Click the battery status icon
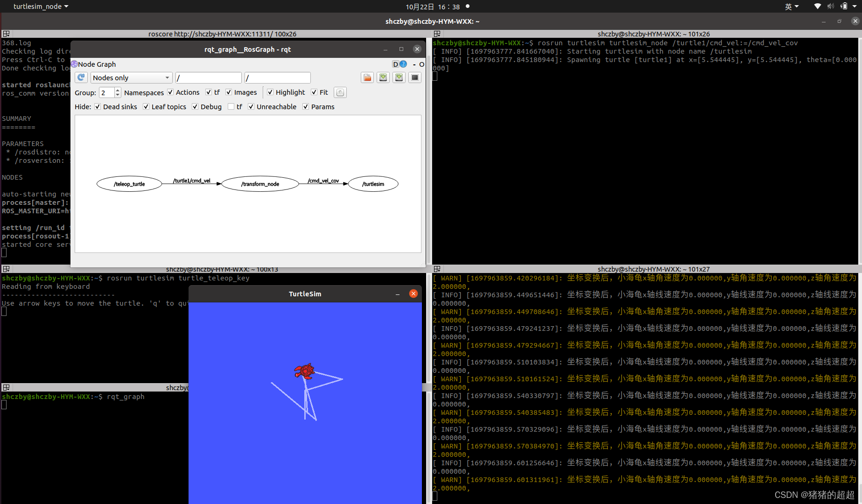 coord(844,7)
